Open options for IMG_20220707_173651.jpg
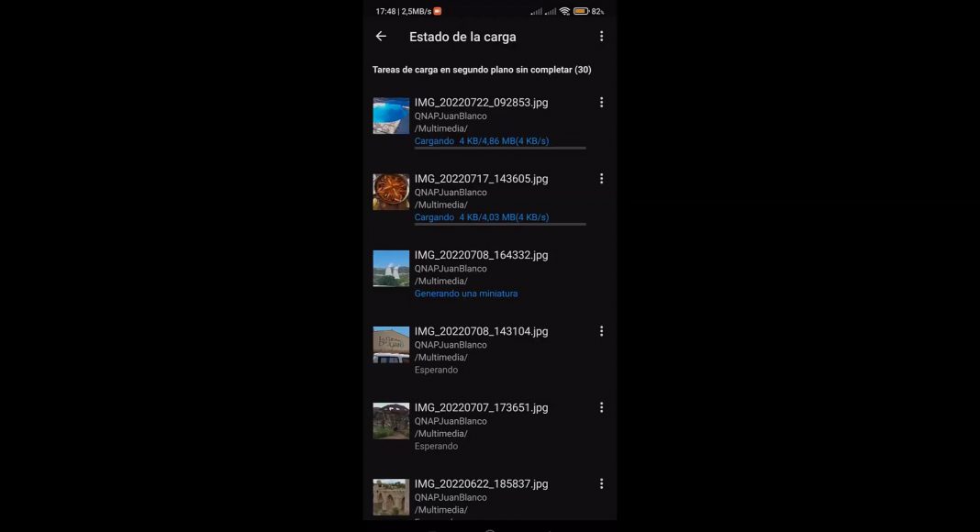This screenshot has height=532, width=980. [x=601, y=407]
